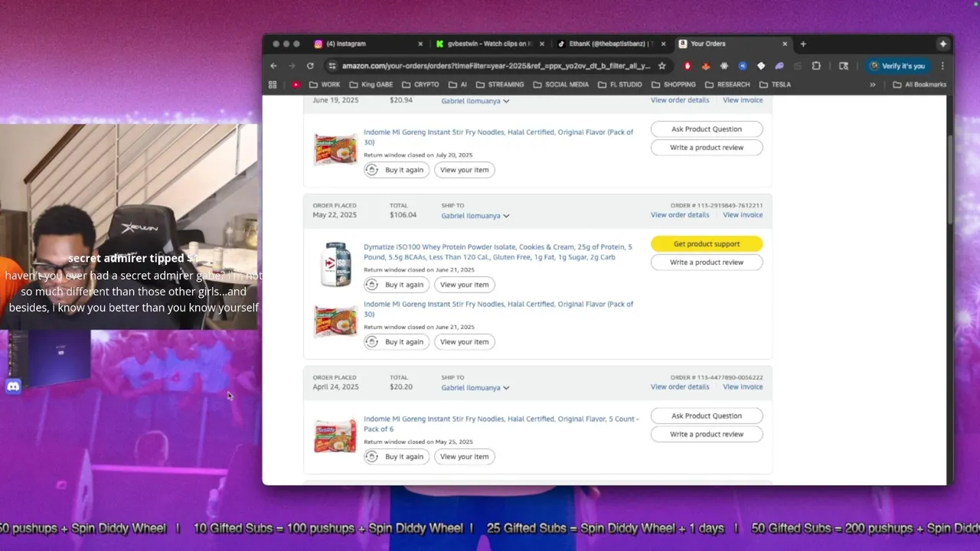View invoice for May 22 order
The height and width of the screenshot is (551, 980).
743,215
